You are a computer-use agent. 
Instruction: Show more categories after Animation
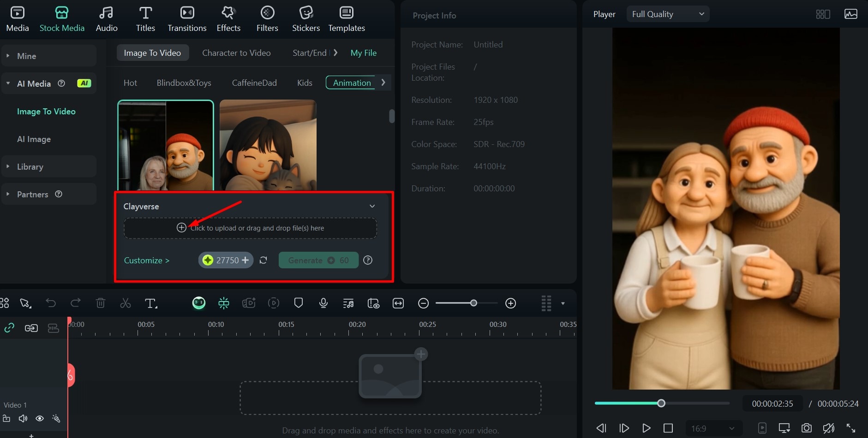point(383,83)
